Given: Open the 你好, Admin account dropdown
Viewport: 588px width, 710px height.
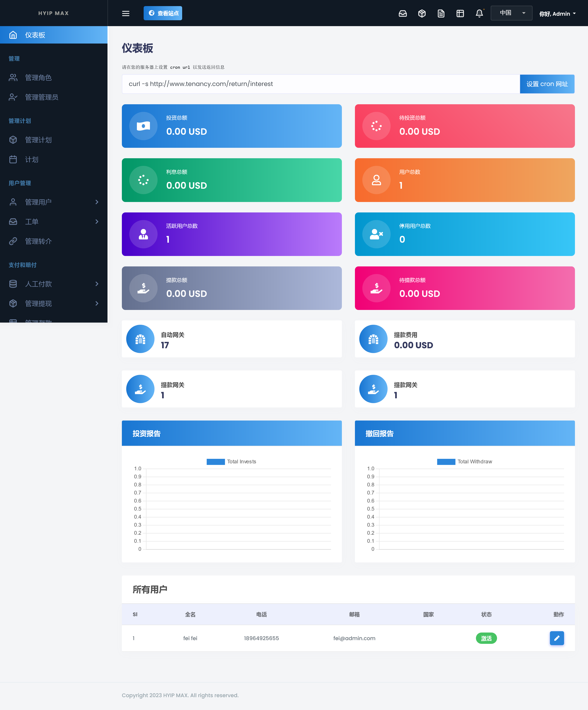Looking at the screenshot, I should 557,14.
